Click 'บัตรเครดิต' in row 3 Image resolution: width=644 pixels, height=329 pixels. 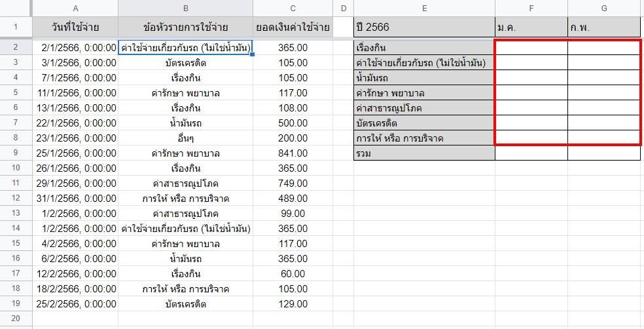[x=186, y=63]
